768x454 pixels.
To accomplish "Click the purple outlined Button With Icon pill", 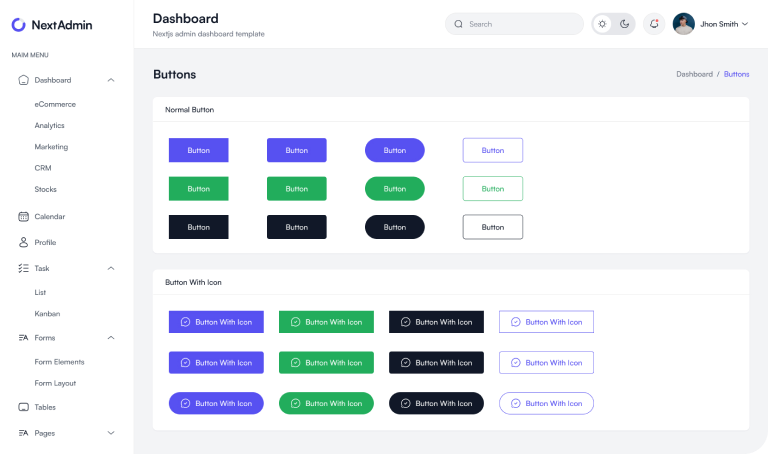I will pos(546,403).
